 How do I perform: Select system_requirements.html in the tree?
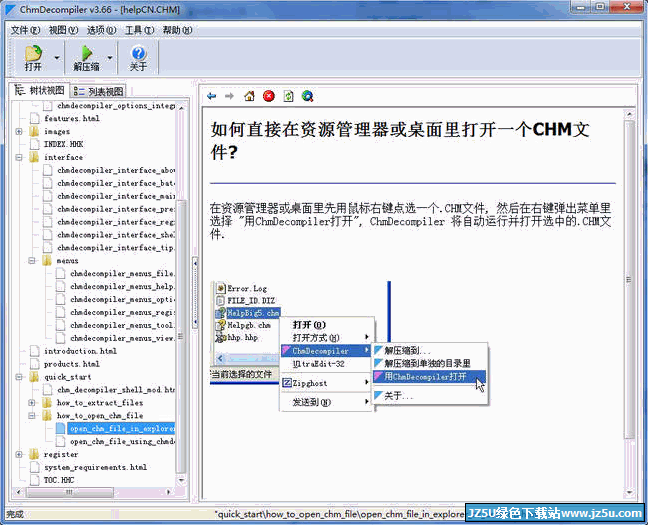pos(95,467)
